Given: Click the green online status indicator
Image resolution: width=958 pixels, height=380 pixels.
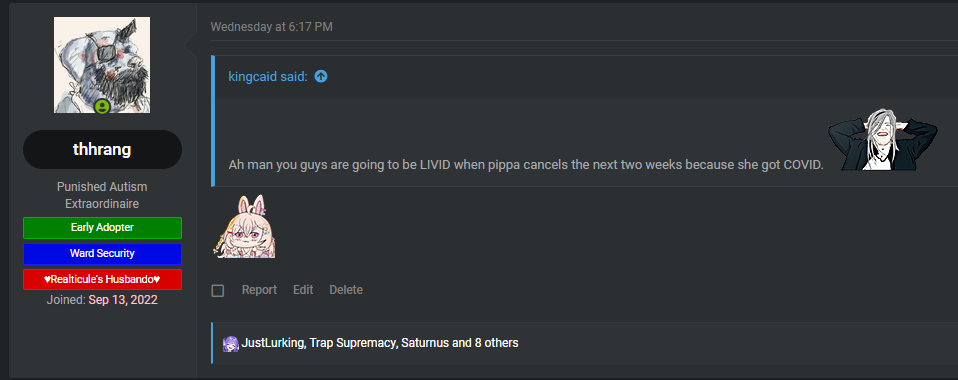Looking at the screenshot, I should (102, 106).
